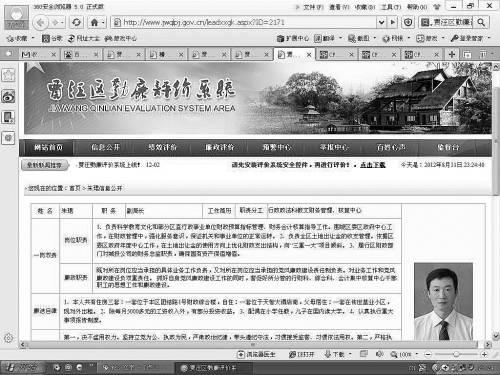
Task: Click the official's portrait photo
Action: point(443,301)
